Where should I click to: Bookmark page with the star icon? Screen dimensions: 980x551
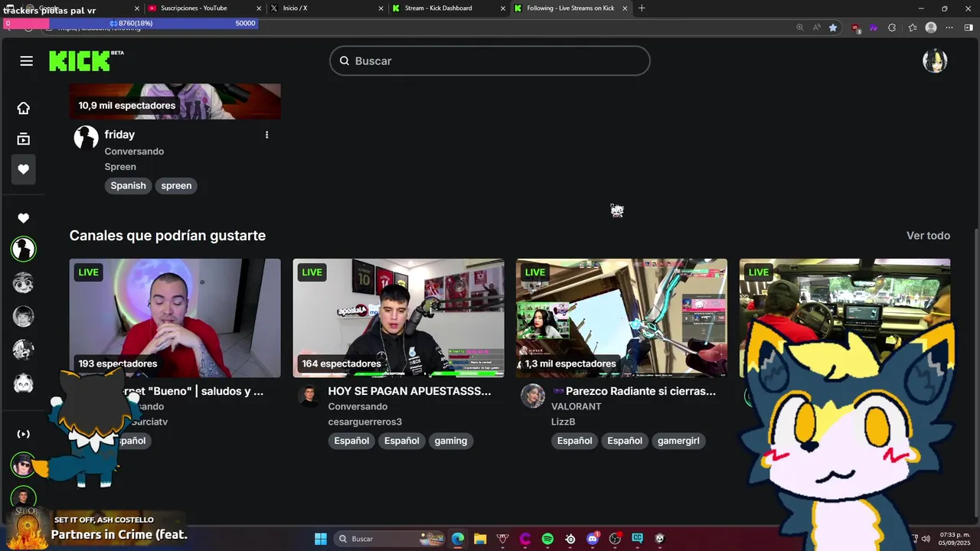click(x=833, y=28)
